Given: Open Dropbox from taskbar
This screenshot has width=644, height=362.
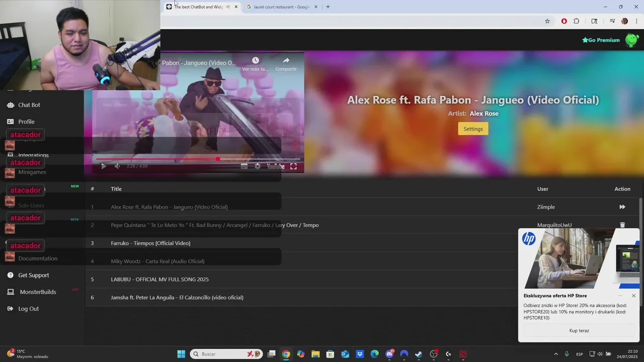Looking at the screenshot, I should click(360, 354).
